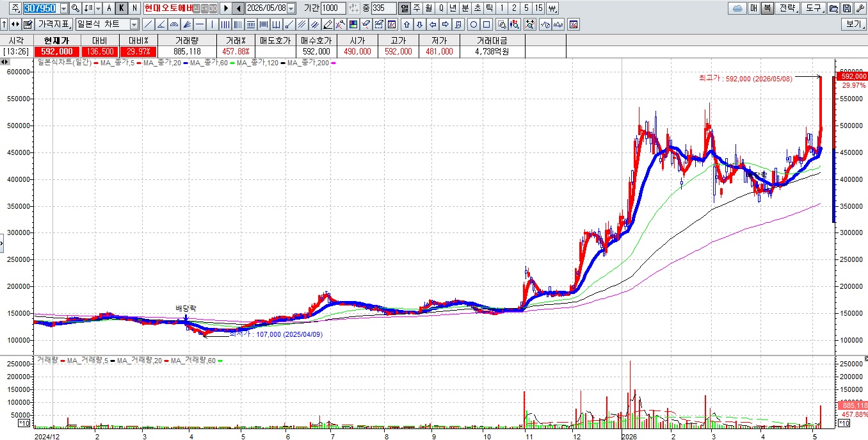
Task: Open chart settings with the wrench icon
Action: (860, 8)
